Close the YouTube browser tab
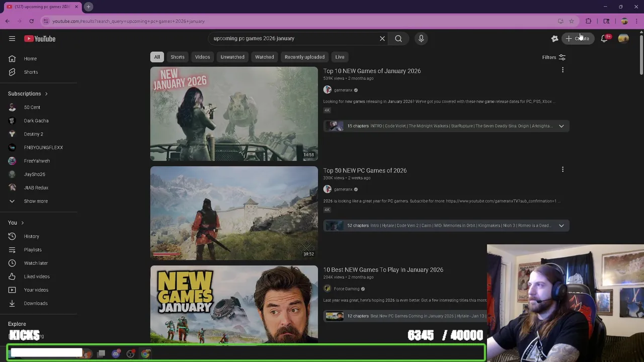 [76, 7]
